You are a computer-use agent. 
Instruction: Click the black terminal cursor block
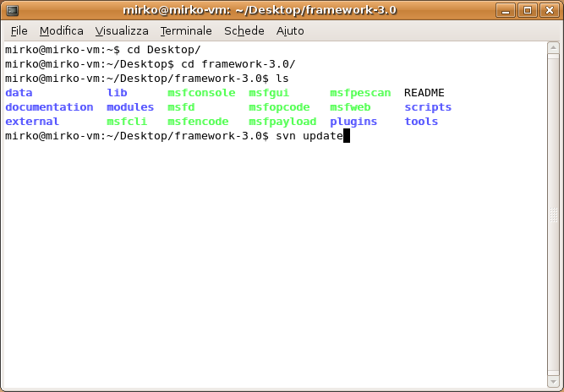[x=347, y=136]
